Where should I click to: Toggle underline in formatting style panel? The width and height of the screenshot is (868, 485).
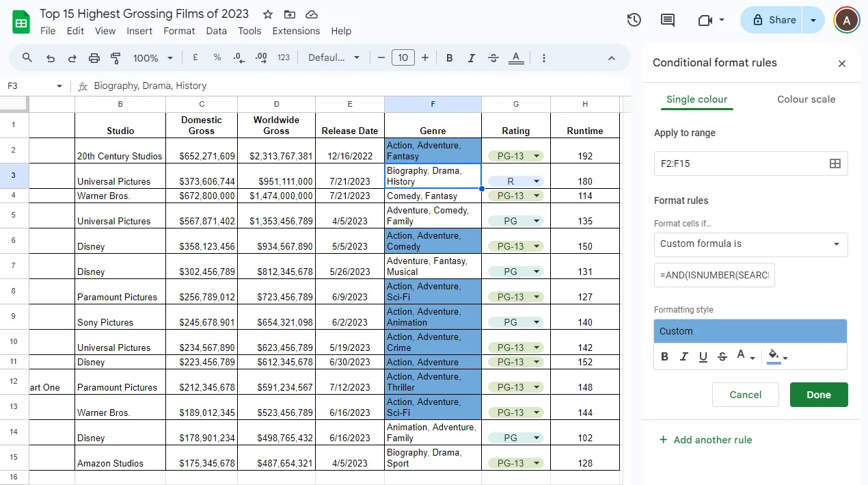(703, 356)
